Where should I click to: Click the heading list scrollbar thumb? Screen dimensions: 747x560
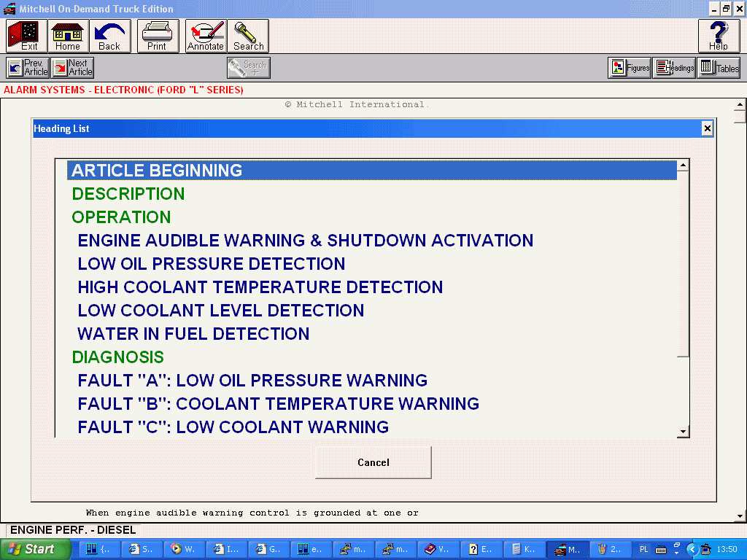(683, 264)
